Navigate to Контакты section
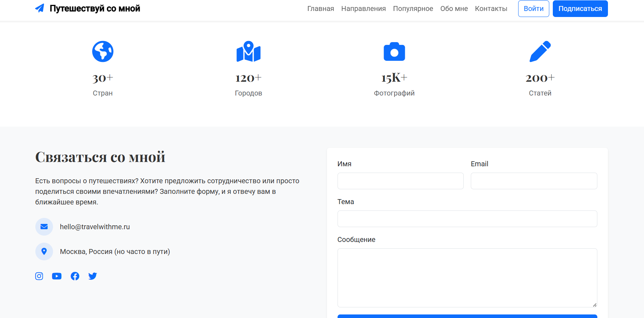644x318 pixels. pos(491,8)
